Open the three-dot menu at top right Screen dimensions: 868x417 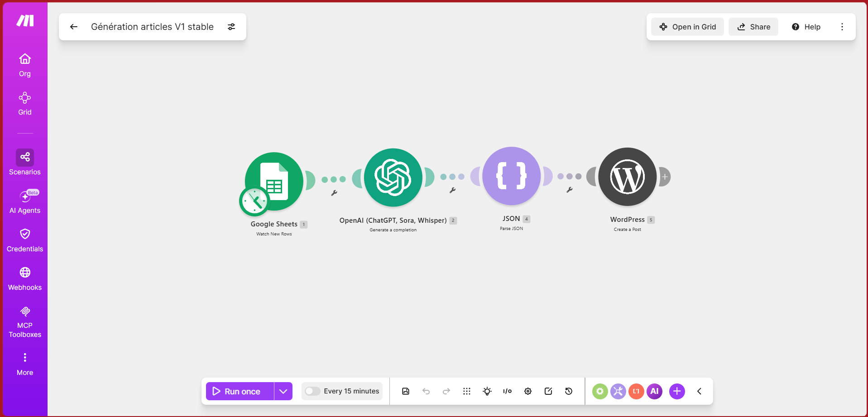(842, 27)
